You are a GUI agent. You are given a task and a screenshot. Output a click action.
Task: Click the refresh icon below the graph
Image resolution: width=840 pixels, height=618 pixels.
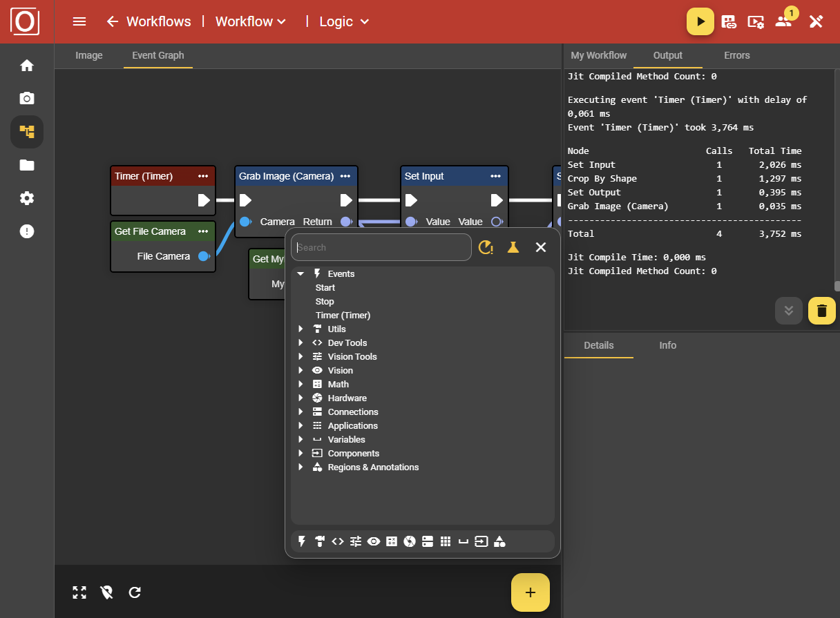(135, 592)
